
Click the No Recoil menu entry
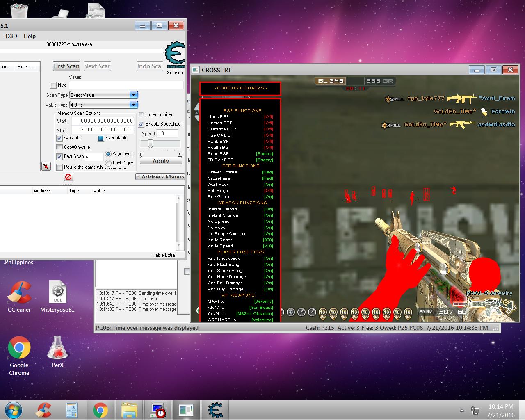click(x=240, y=228)
